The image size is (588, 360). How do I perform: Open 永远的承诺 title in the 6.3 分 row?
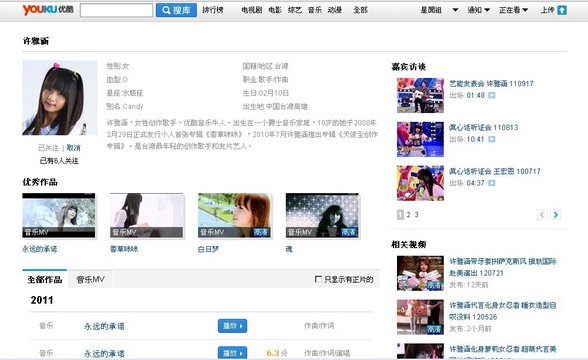(104, 353)
